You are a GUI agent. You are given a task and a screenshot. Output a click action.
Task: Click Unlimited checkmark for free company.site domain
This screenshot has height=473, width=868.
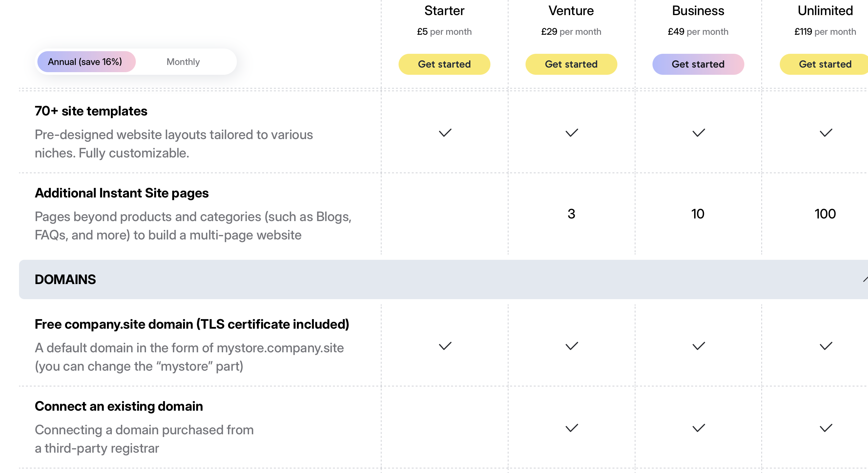tap(826, 346)
